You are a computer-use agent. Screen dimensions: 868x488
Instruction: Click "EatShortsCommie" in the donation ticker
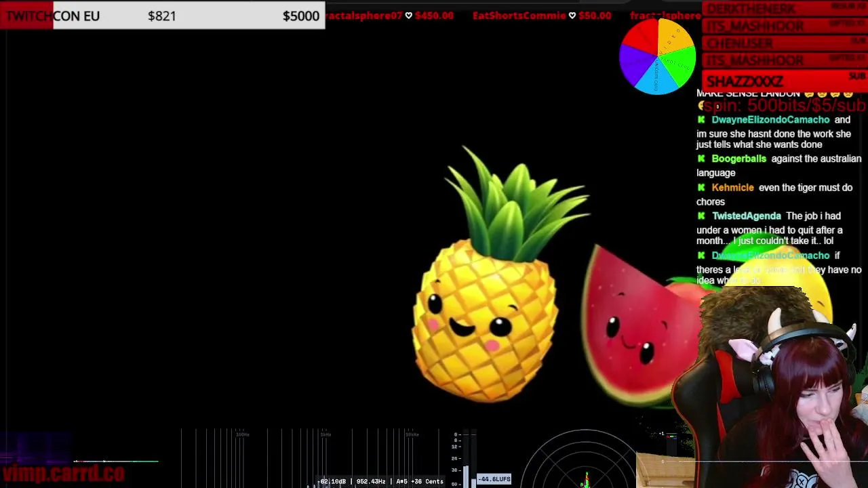pyautogui.click(x=519, y=16)
